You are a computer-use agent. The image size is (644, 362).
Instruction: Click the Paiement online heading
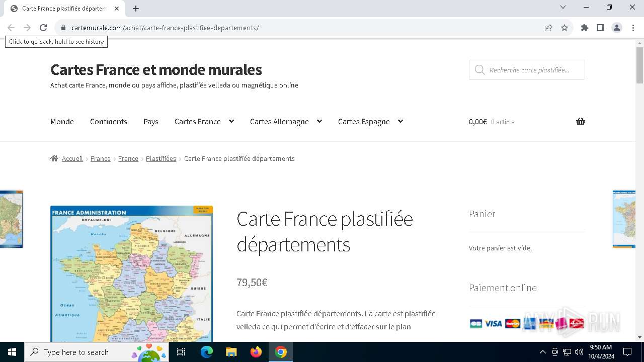(503, 288)
